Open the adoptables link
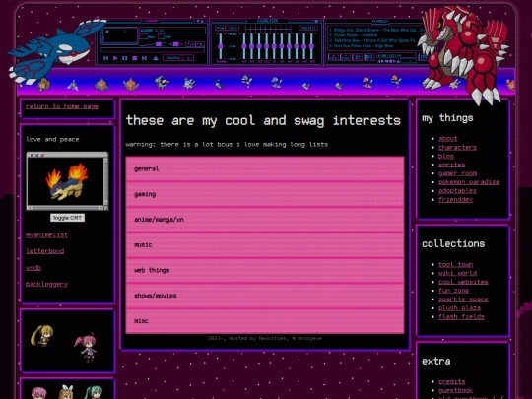The image size is (532, 399). 457,191
